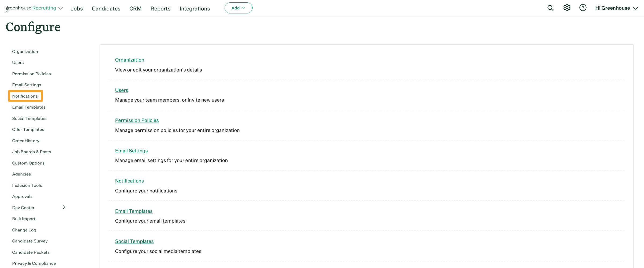Open the help question mark icon

click(x=583, y=8)
